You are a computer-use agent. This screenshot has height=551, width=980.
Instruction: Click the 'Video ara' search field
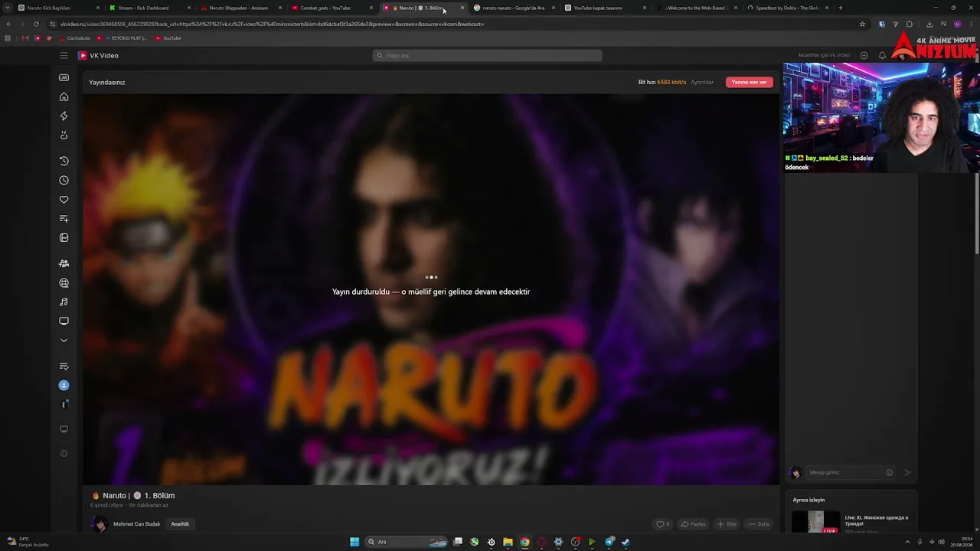pos(488,56)
